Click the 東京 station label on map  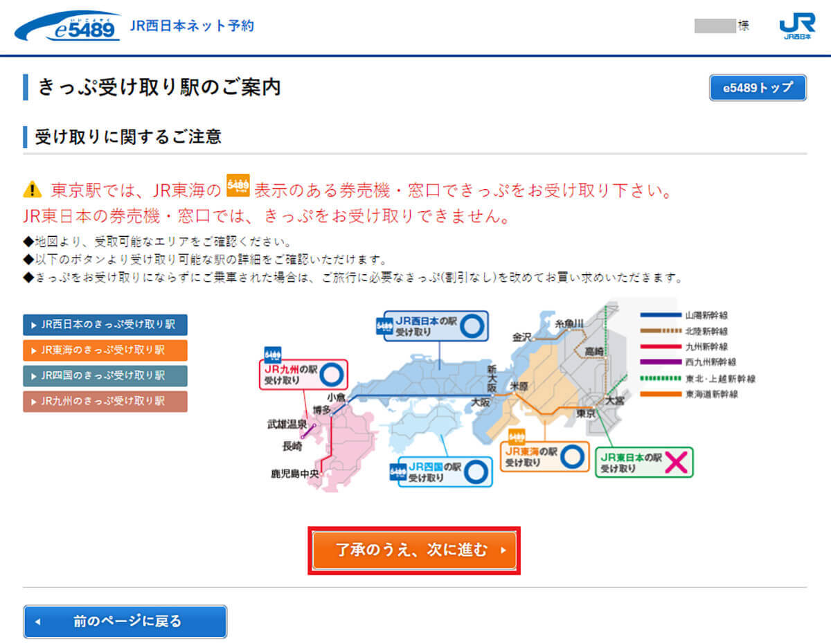586,413
